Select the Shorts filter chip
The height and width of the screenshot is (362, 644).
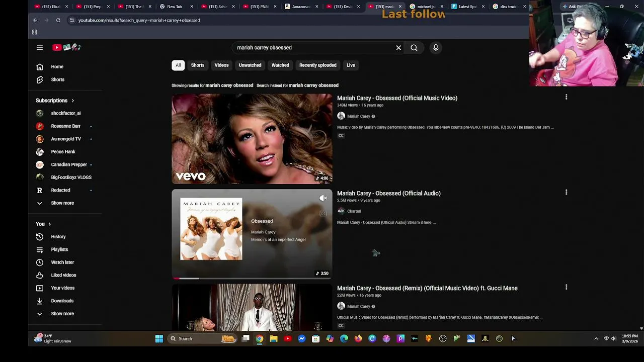pos(198,65)
